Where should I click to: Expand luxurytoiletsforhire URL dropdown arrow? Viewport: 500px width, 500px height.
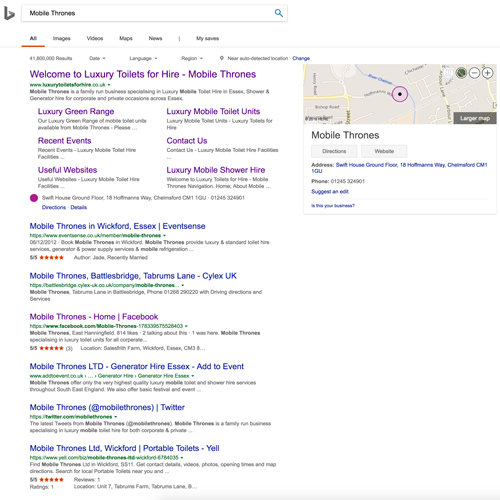pos(109,85)
